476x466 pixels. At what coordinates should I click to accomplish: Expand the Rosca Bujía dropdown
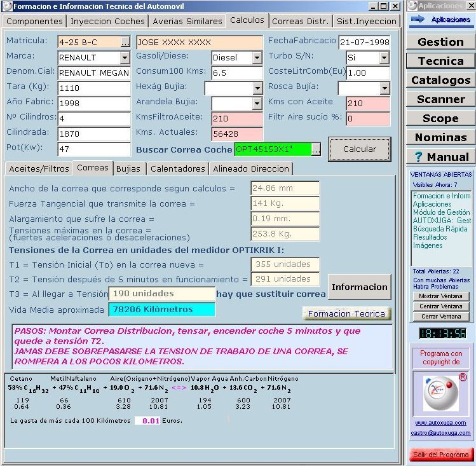coord(384,88)
